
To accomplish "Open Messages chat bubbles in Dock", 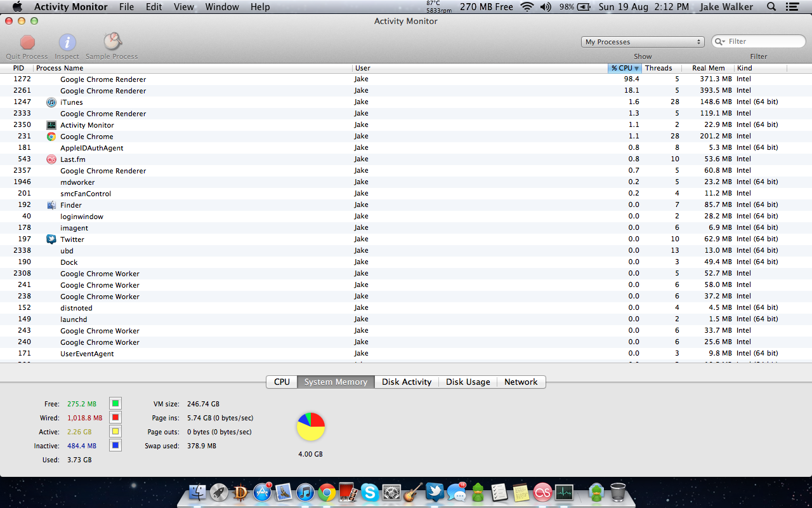I will coord(456,492).
